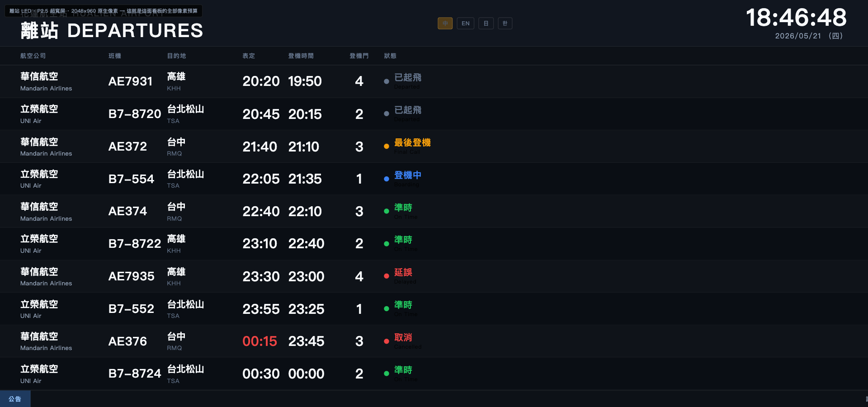
Task: Switch display language to EN
Action: [x=465, y=24]
